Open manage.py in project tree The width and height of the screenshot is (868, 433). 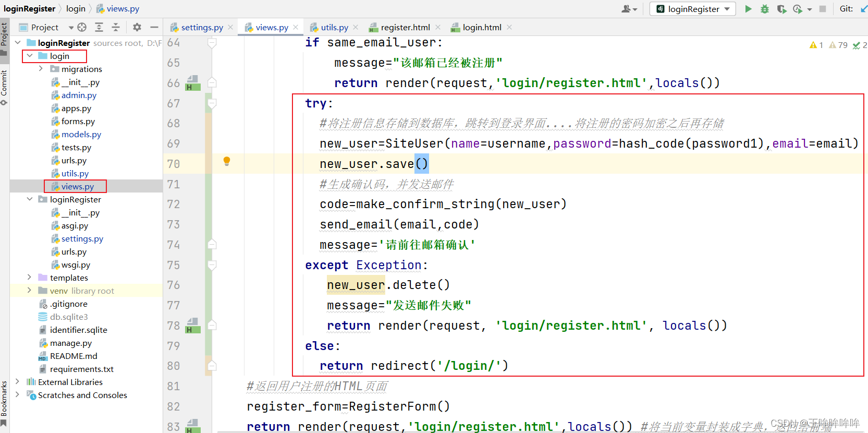71,343
